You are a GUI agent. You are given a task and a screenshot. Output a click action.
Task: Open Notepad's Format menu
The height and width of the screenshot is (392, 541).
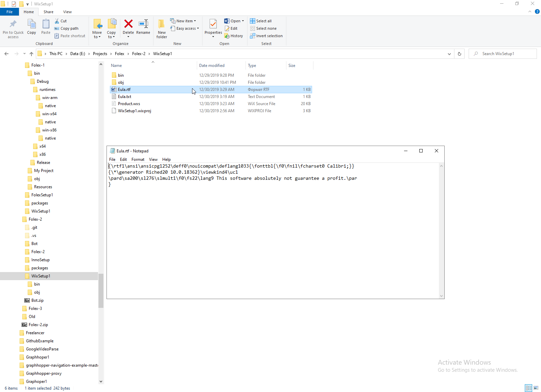(138, 160)
